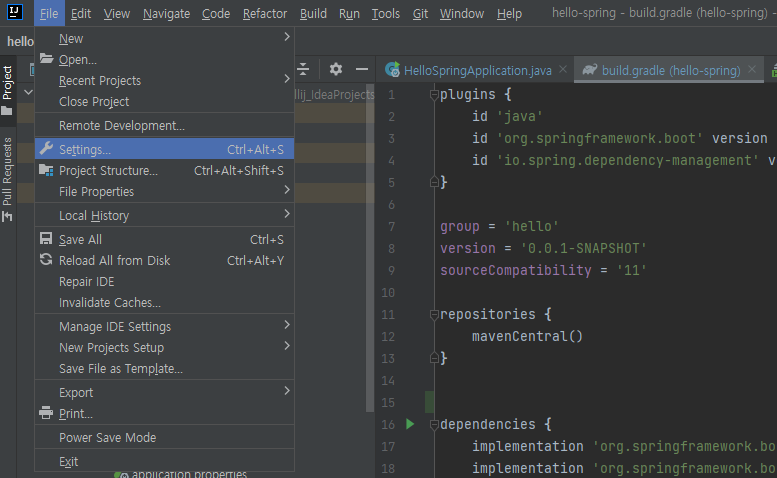Close the HelloSpringApplication.java tab
This screenshot has height=478, width=777.
coord(563,69)
